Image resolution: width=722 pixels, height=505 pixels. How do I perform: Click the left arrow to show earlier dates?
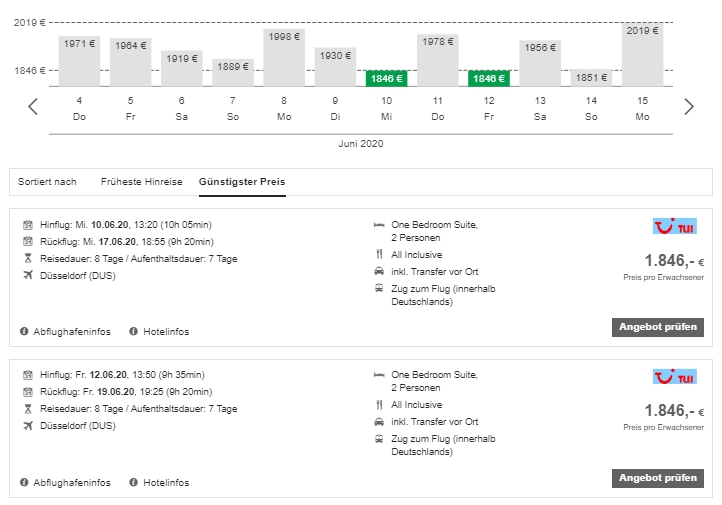coord(33,107)
